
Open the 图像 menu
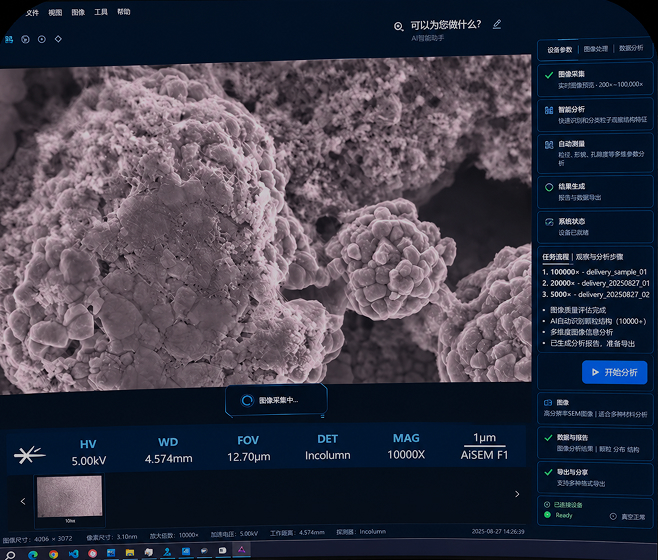pos(78,12)
